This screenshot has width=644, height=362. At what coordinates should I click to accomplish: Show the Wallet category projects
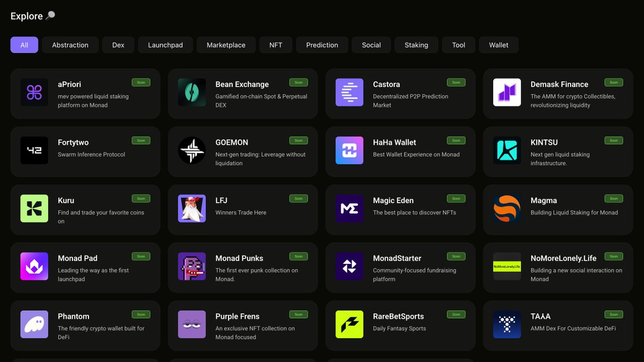click(499, 45)
